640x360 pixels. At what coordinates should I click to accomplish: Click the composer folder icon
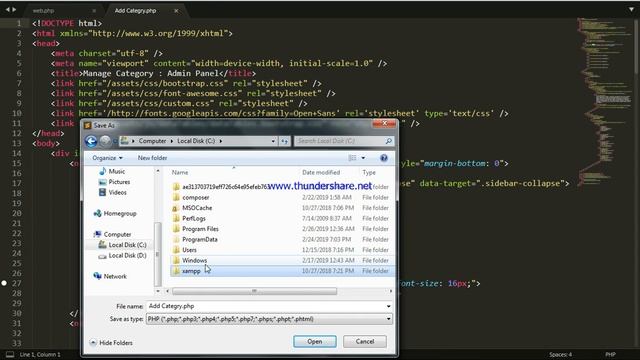[176, 197]
